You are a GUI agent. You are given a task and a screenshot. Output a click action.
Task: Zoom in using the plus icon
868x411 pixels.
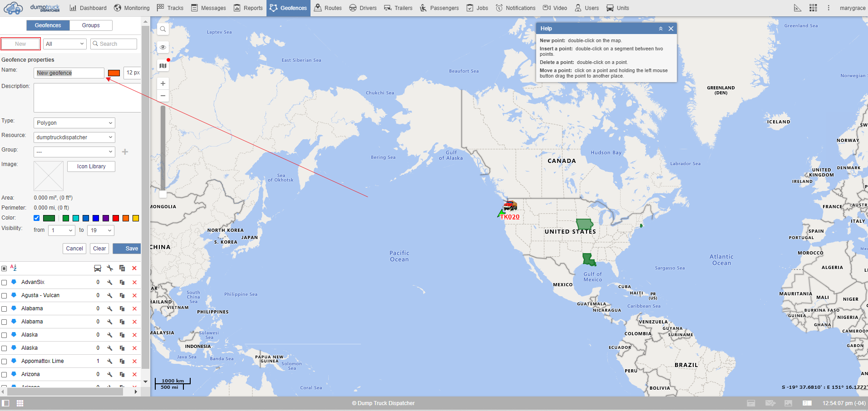[x=163, y=83]
